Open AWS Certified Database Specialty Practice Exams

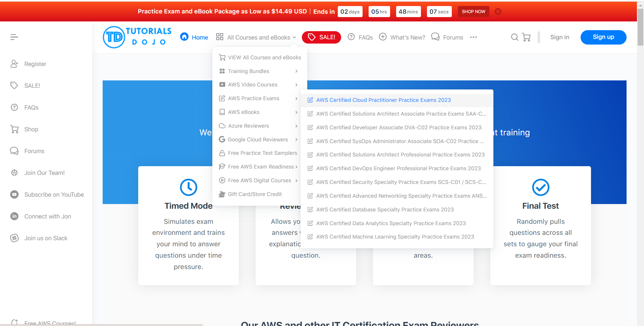click(x=385, y=210)
